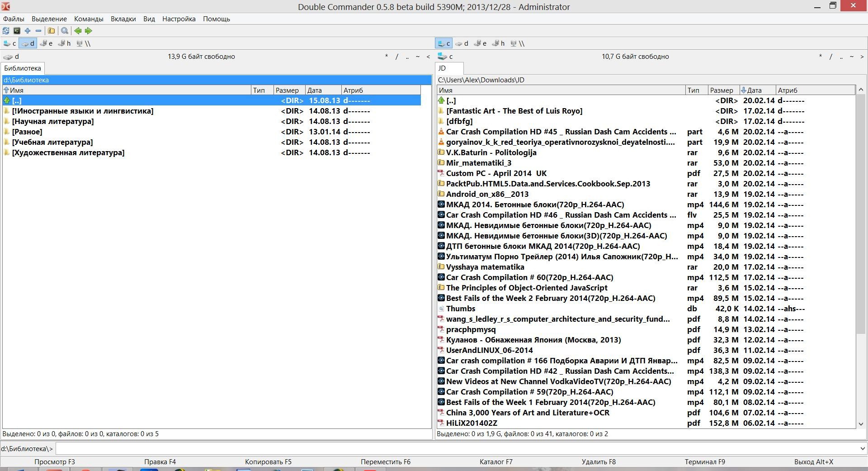Open the Команды menu
868x471 pixels.
point(89,19)
